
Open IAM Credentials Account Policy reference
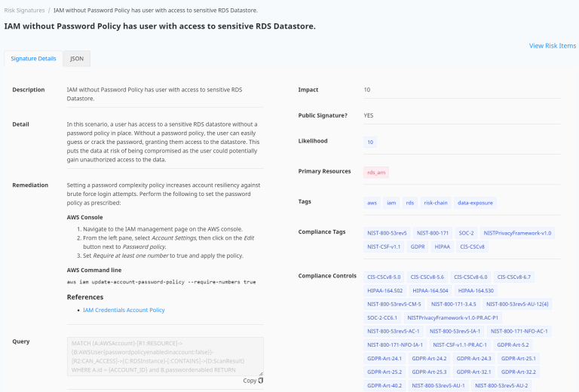click(124, 310)
